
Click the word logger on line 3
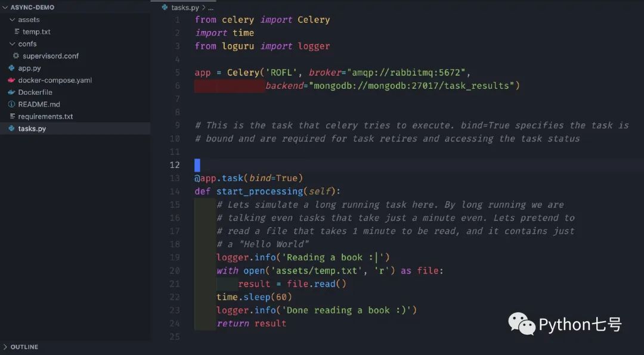(314, 46)
